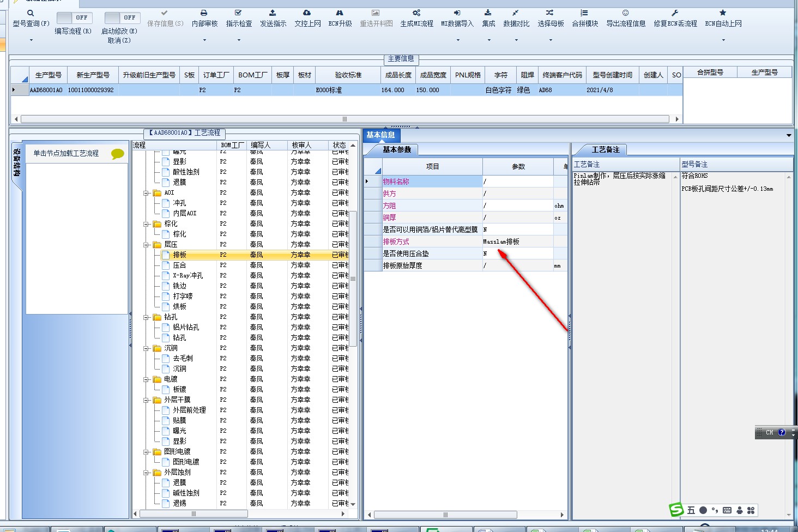
Task: Toggle the 编写流程 OFF switch
Action: coord(75,18)
